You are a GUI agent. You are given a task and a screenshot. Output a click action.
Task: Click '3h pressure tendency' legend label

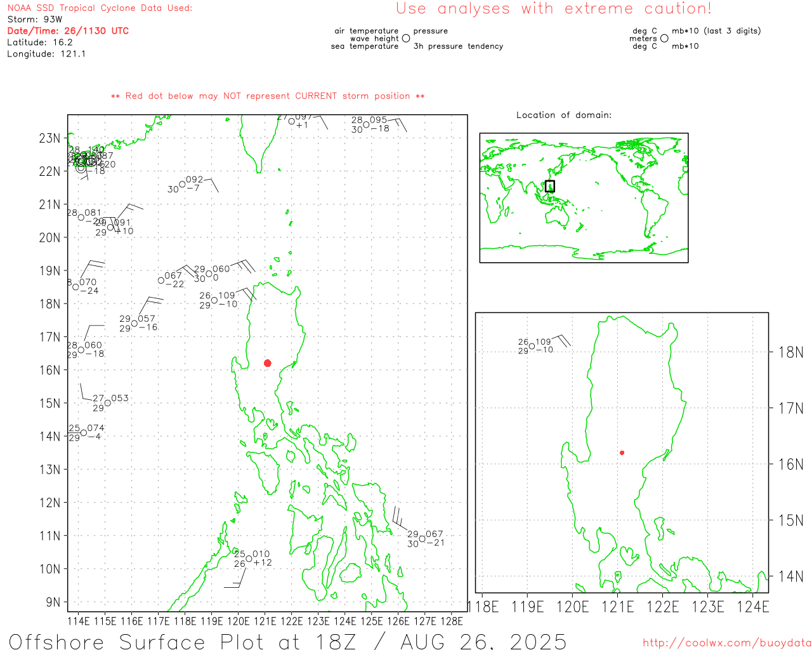pyautogui.click(x=458, y=46)
